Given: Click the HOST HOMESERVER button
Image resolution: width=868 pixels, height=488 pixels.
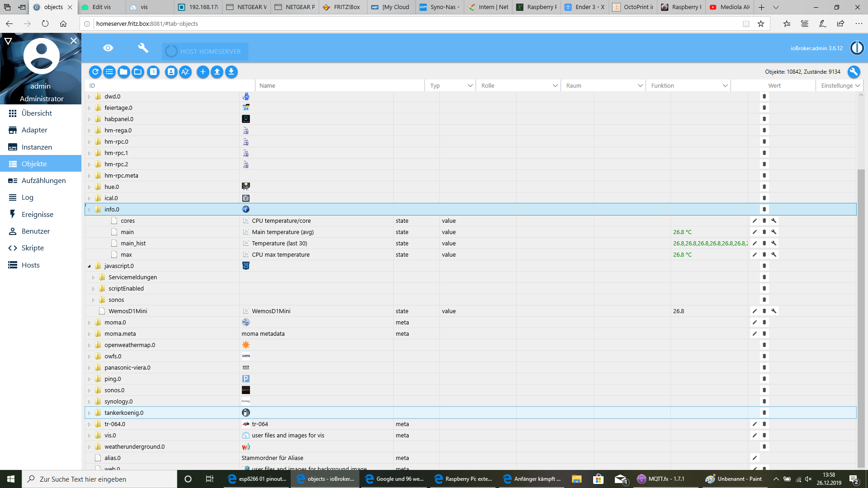Looking at the screenshot, I should (205, 52).
